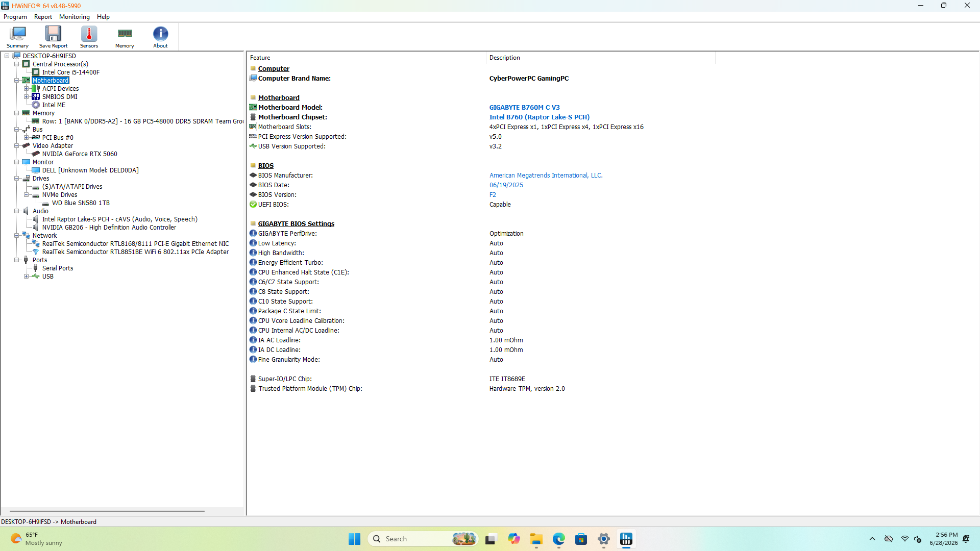Click the green check icon beside UEFI BIOS

[253, 205]
